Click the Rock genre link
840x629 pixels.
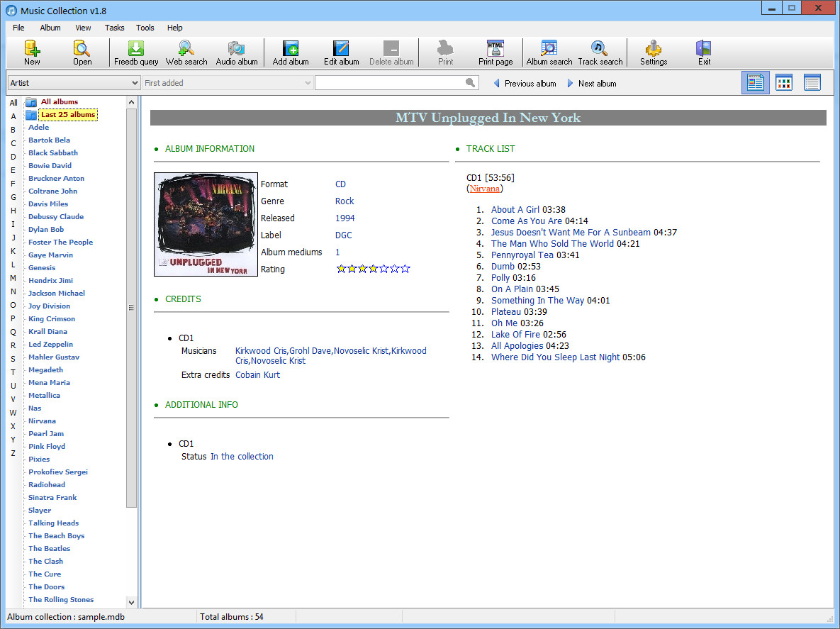[x=345, y=201]
